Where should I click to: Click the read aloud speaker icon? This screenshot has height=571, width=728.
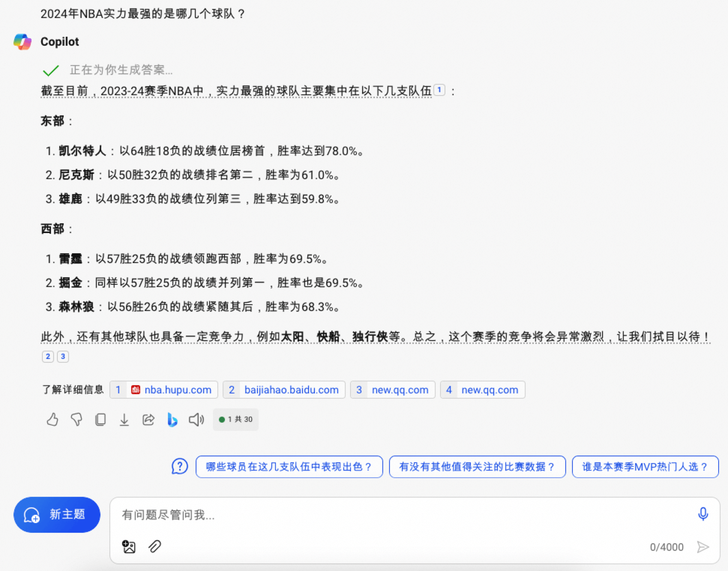(196, 419)
